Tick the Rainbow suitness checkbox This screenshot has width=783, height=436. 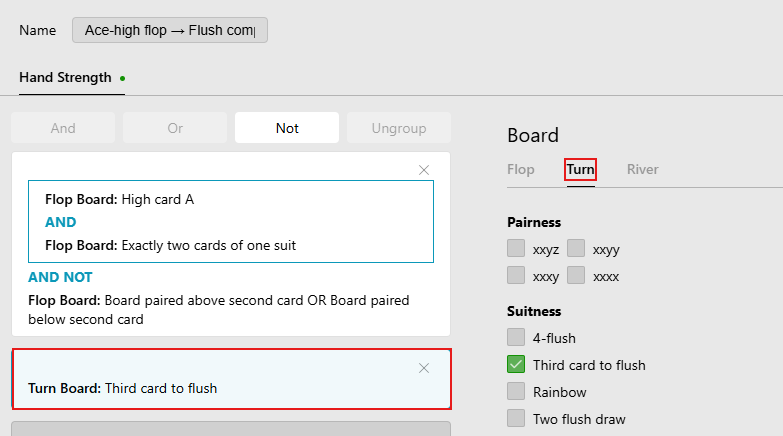coord(516,391)
